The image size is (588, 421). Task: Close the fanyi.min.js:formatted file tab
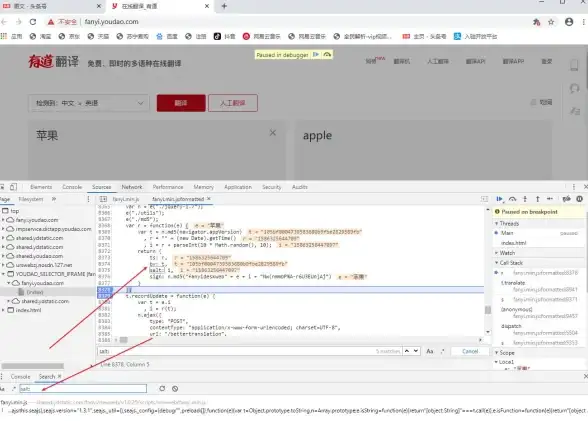pyautogui.click(x=209, y=199)
